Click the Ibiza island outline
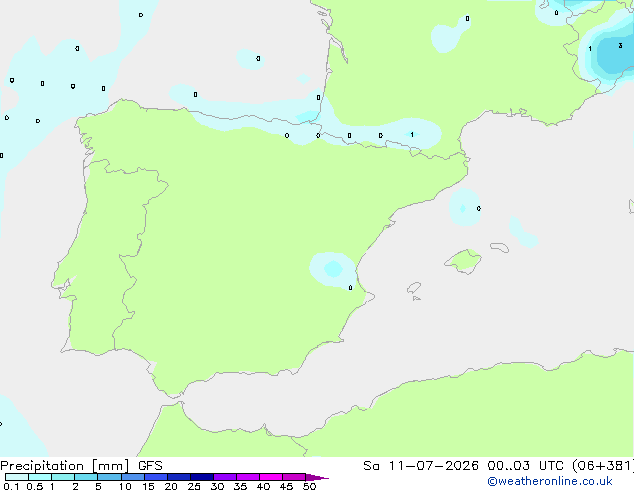The width and height of the screenshot is (634, 490). click(414, 288)
